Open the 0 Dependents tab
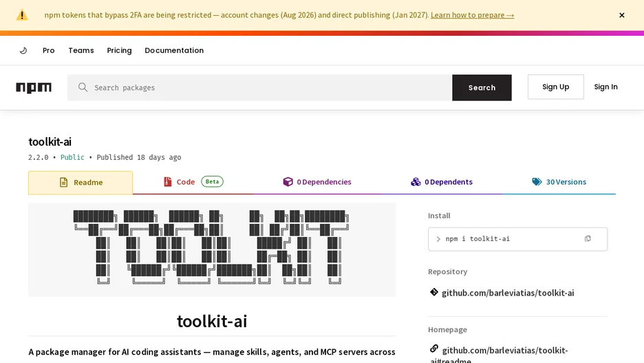Screen dimensions: 644x363 click(442, 182)
